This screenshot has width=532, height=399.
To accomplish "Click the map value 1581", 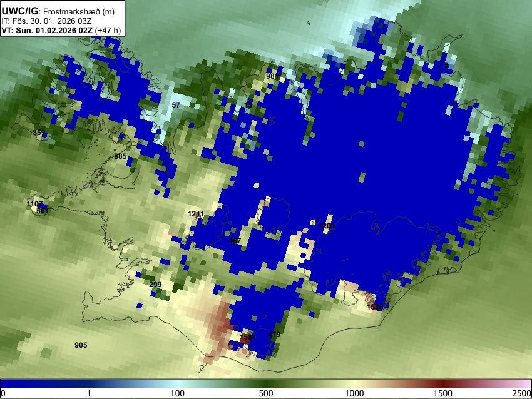I will tap(248, 337).
